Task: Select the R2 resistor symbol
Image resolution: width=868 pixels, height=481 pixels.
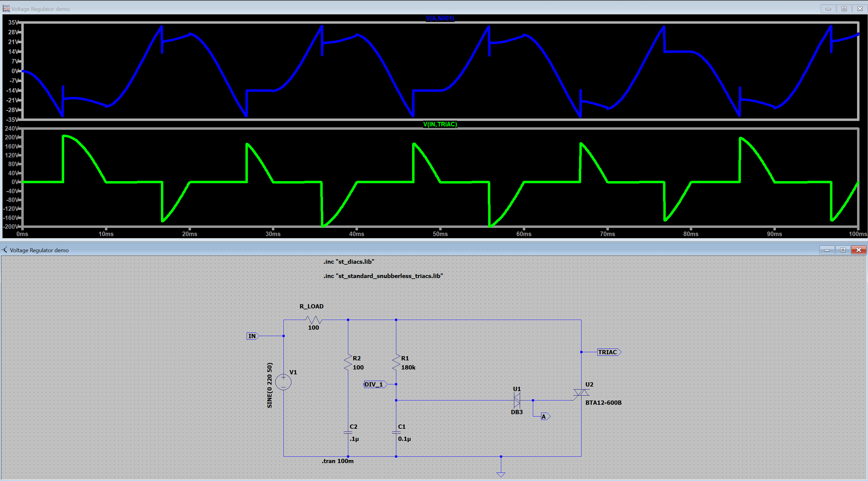Action: click(x=348, y=362)
